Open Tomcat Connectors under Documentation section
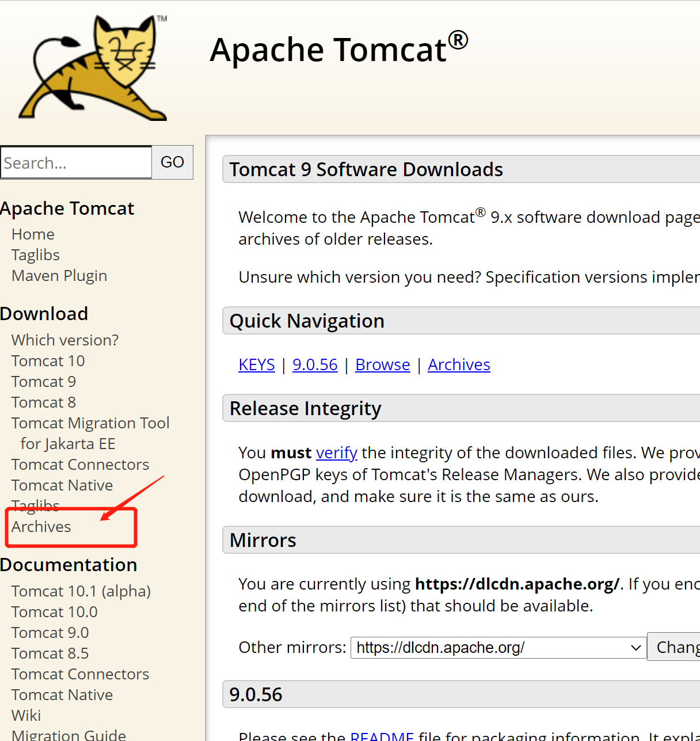The image size is (700, 741). (x=81, y=674)
